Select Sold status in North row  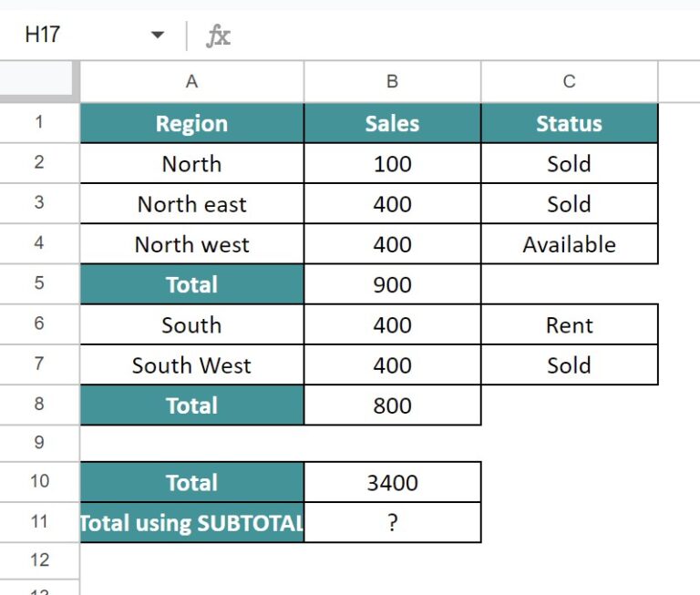pyautogui.click(x=569, y=163)
